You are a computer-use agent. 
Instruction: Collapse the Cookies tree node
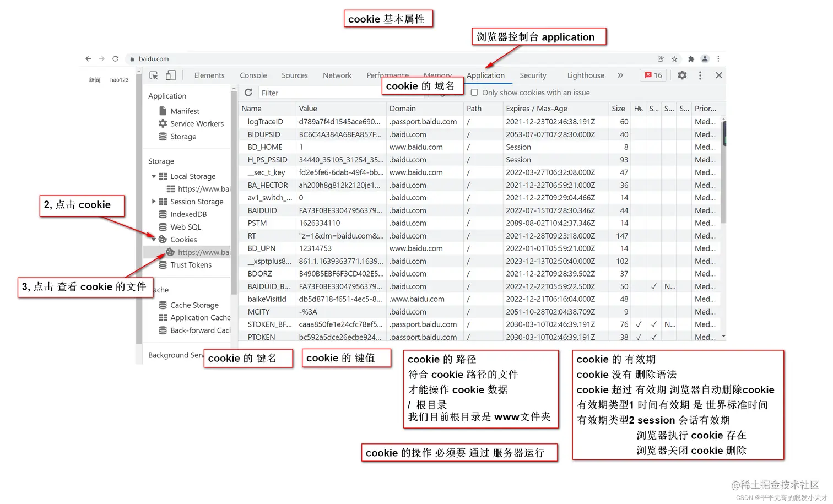[154, 240]
